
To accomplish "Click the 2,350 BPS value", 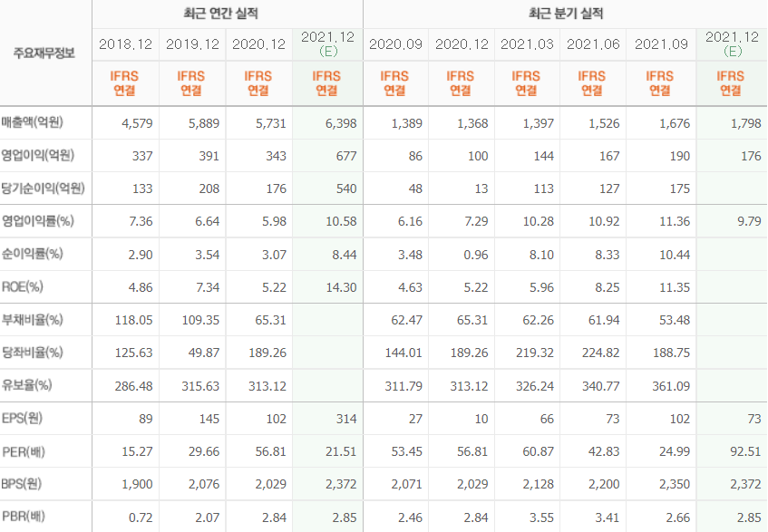I will pyautogui.click(x=675, y=485).
